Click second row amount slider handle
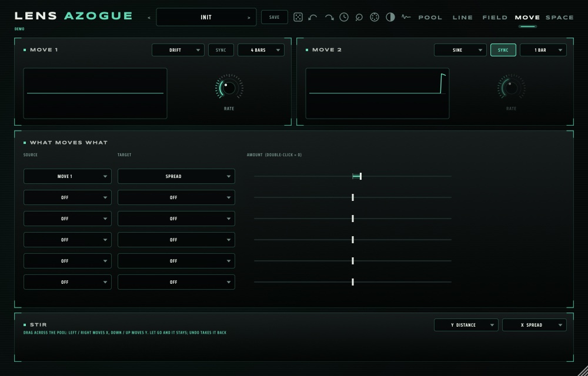 click(352, 197)
